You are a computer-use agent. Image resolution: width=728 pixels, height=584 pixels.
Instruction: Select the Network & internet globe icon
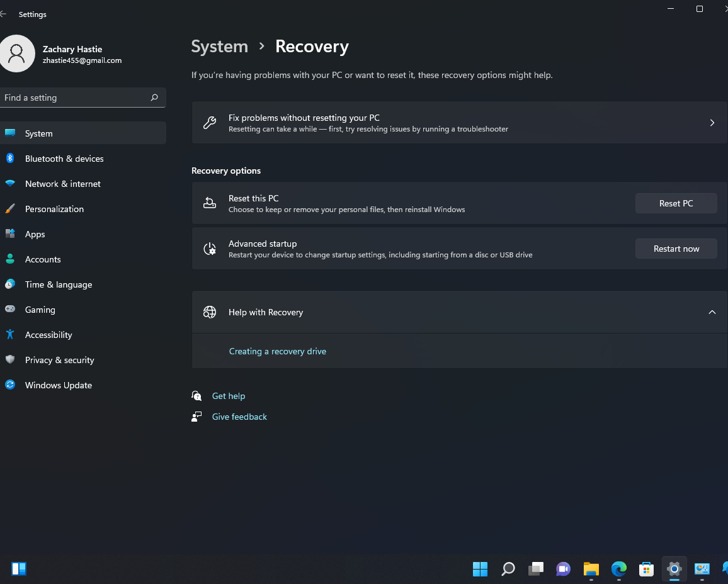tap(11, 184)
